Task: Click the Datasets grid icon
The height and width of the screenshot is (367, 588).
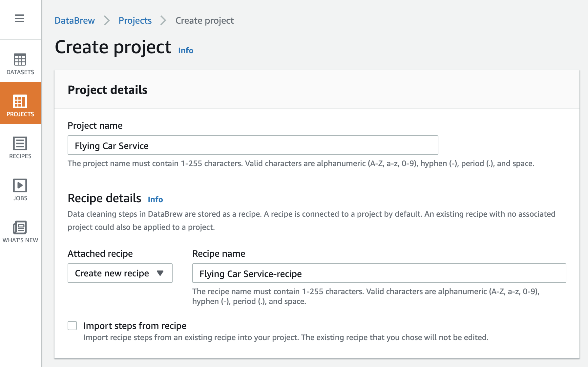Action: [x=20, y=59]
